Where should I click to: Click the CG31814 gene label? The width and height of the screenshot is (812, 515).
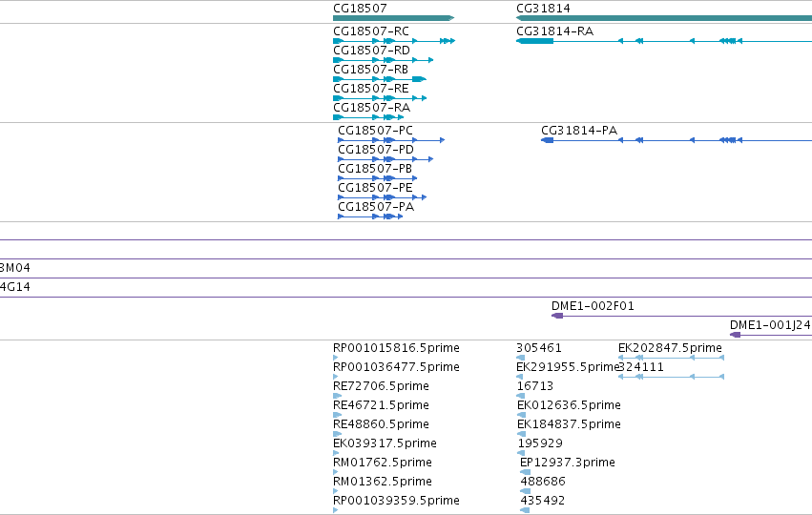pos(543,9)
